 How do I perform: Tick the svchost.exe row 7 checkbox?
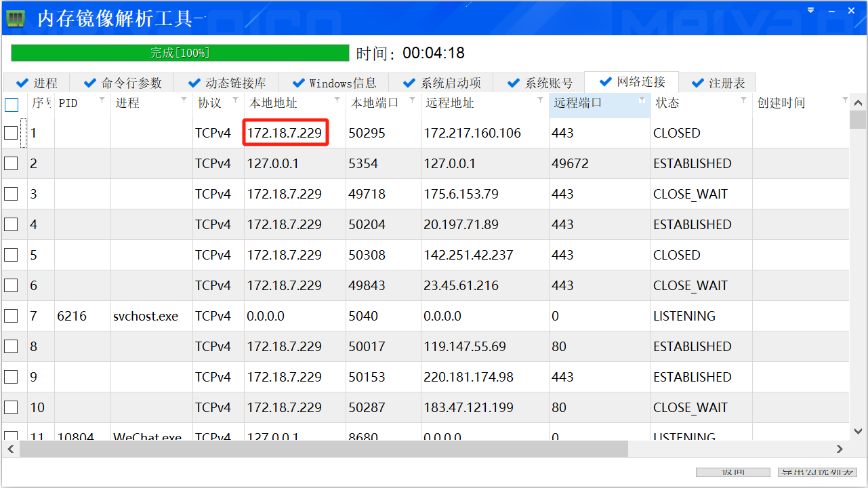[x=11, y=316]
